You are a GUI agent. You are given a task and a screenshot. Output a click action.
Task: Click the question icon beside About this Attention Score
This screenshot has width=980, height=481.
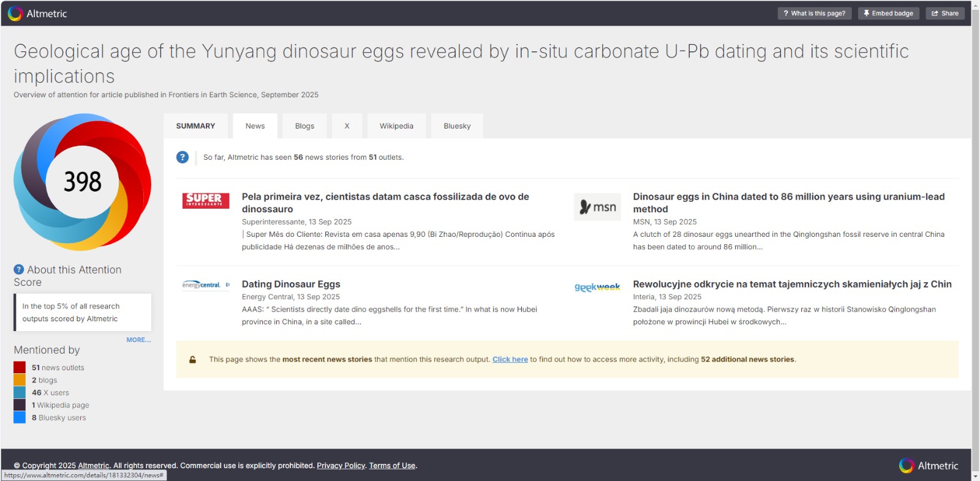(x=19, y=269)
